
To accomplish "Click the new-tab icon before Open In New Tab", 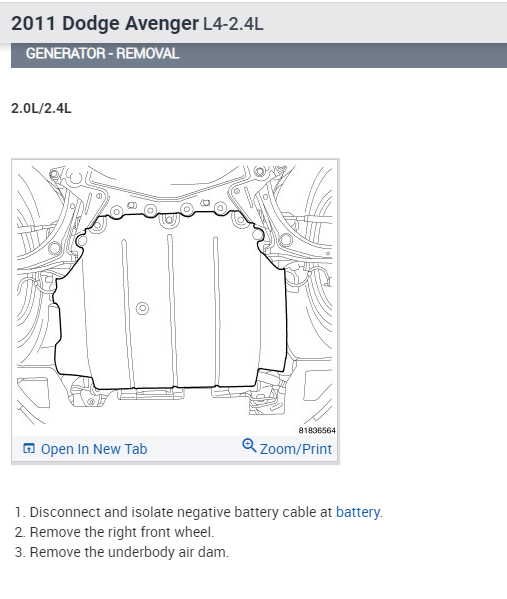I will pos(29,448).
